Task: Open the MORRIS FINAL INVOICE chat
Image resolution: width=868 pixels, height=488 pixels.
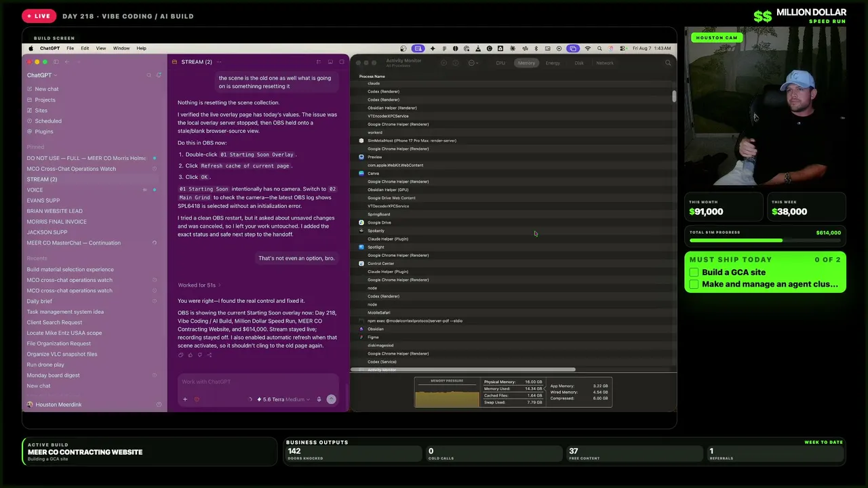Action: pyautogui.click(x=94, y=222)
